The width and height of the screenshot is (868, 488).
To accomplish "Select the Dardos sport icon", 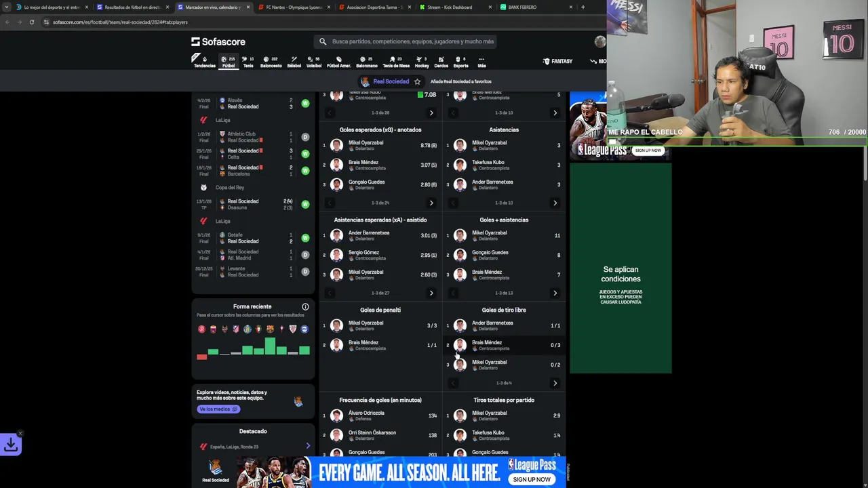I will (441, 62).
